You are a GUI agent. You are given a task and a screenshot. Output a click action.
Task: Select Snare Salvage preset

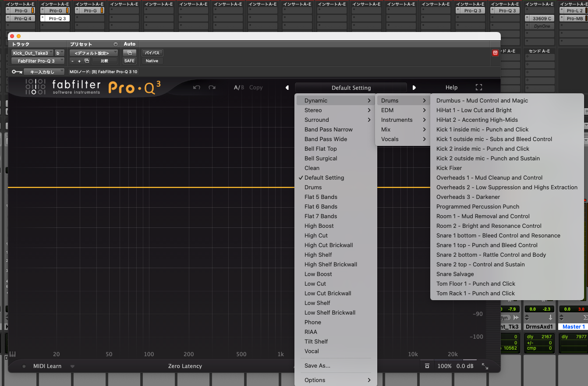point(507,274)
